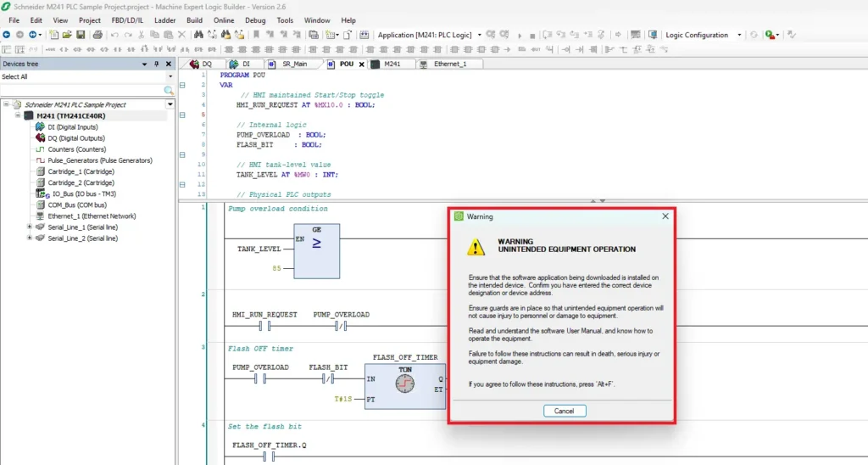Select Cartridge_2 (Cartridge) tree item
Screen dimensions: 868x465
click(x=81, y=182)
